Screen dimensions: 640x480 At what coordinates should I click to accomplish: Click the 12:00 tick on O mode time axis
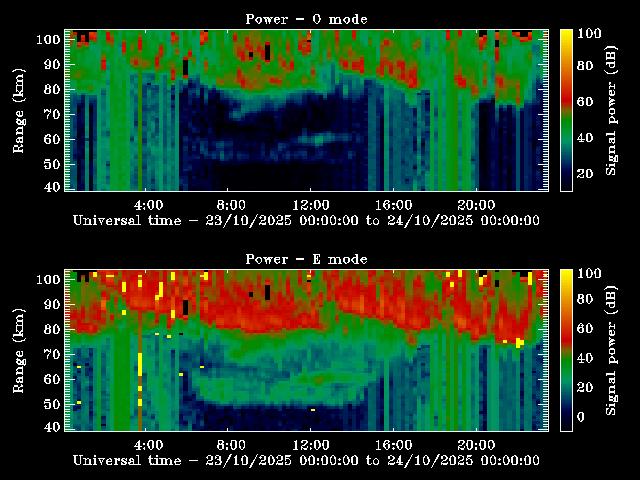pyautogui.click(x=311, y=203)
